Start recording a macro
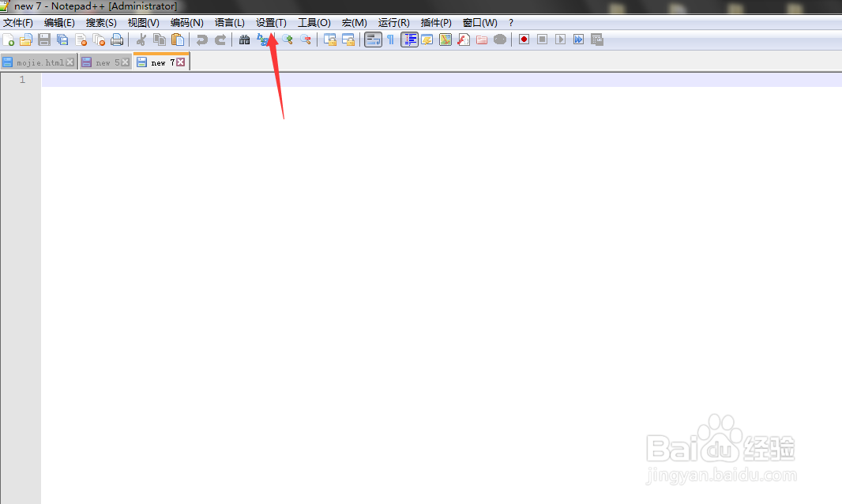 [524, 39]
